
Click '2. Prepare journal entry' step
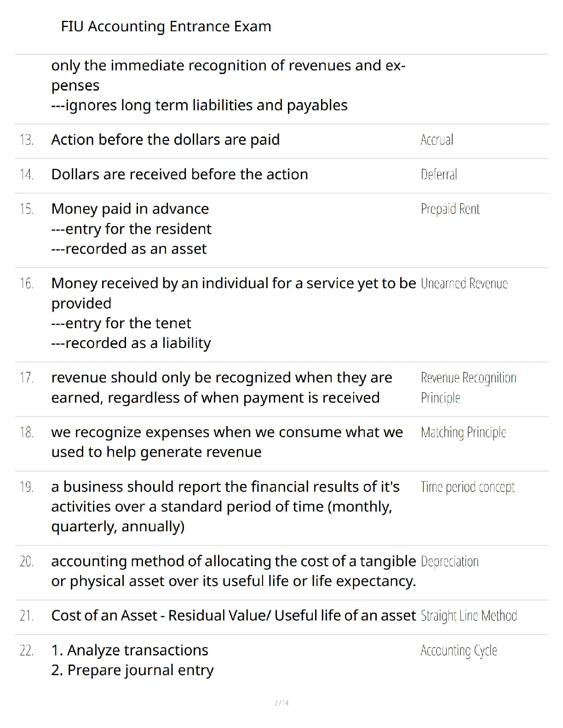132,671
